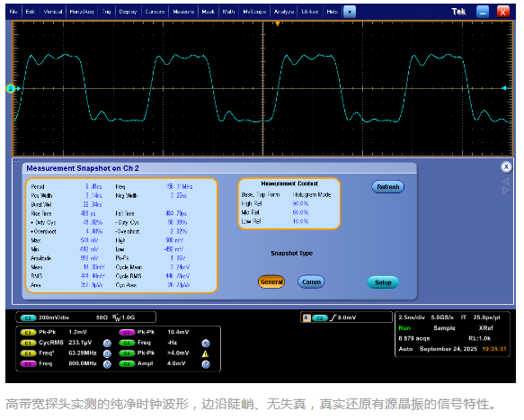Click the 25.0ps/pt resolution readout

point(486,317)
